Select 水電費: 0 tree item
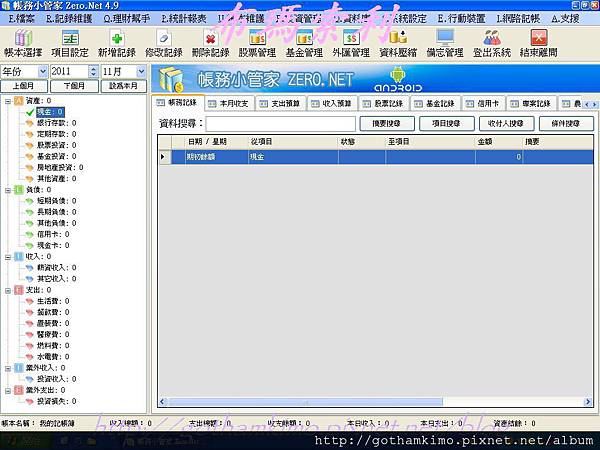The image size is (600, 450). [53, 357]
